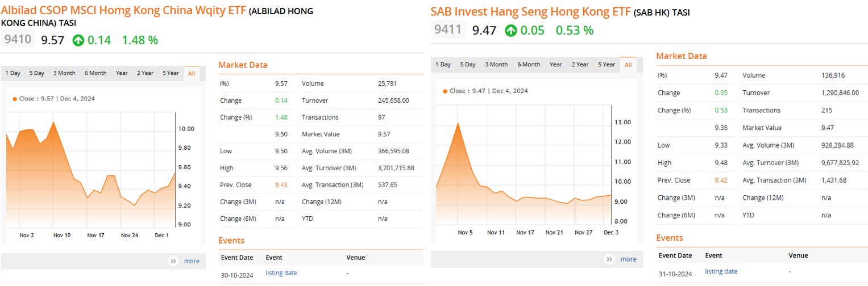This screenshot has width=868, height=286.
Task: Open listing date event dated 30-10-2024
Action: [x=281, y=273]
